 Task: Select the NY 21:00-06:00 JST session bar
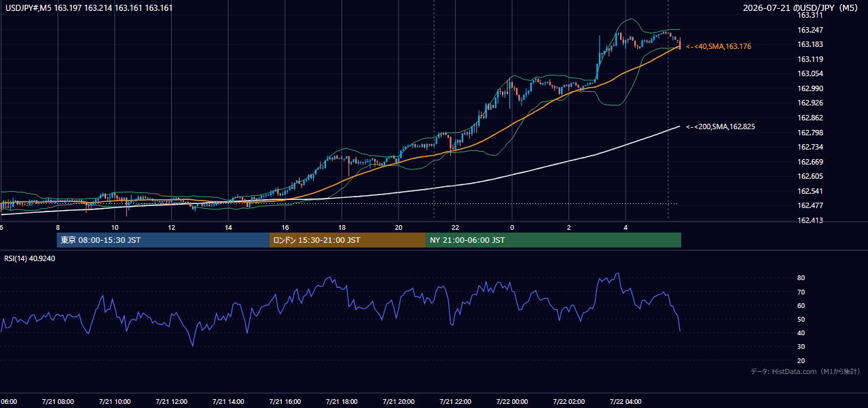point(553,240)
